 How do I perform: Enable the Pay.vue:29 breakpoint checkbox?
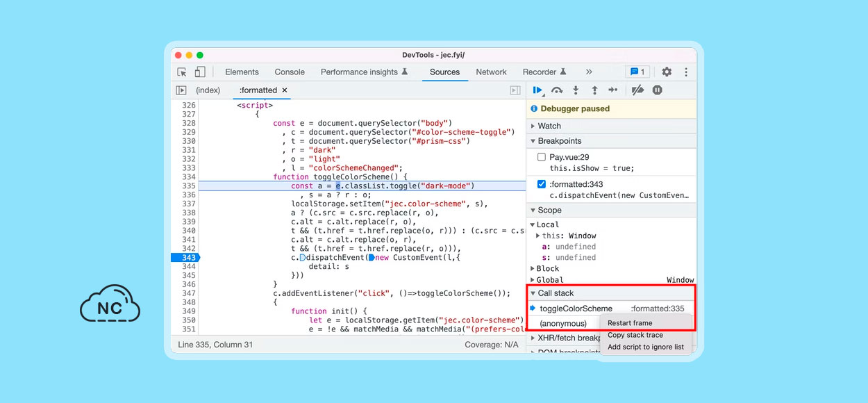(x=542, y=158)
